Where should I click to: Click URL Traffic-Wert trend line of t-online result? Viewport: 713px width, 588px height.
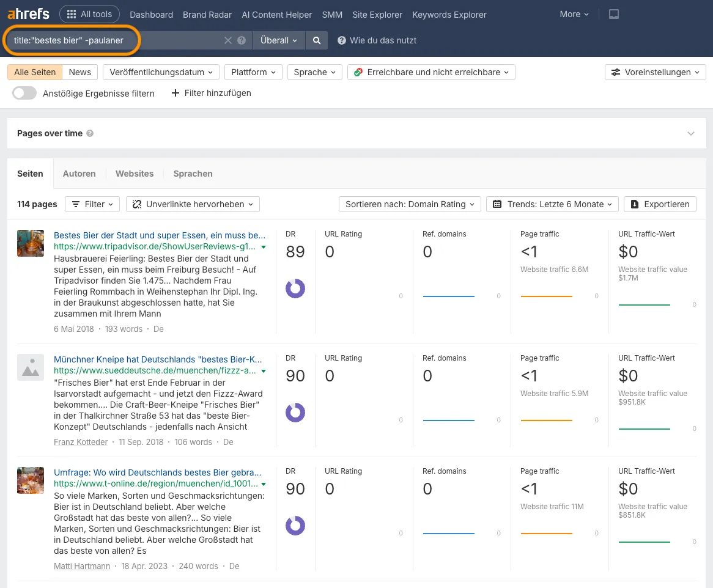coord(644,542)
